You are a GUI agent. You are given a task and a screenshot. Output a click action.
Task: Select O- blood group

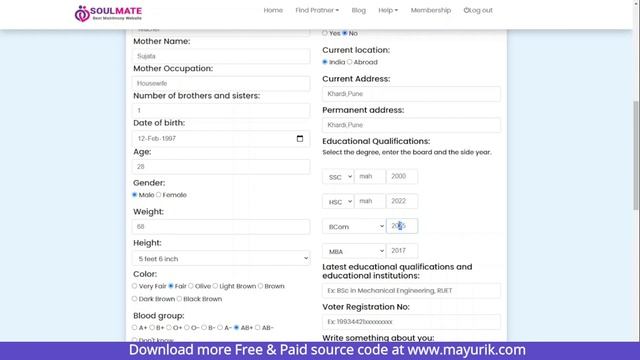[x=187, y=327]
